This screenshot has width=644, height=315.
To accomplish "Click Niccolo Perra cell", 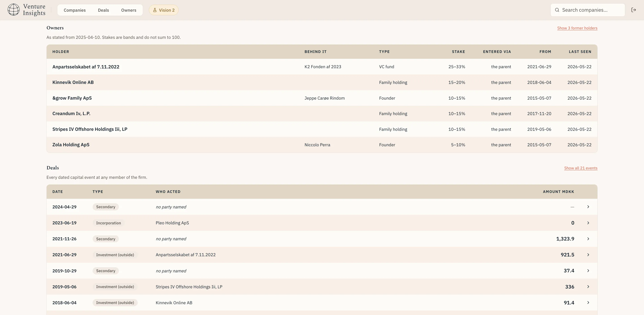I will (x=317, y=145).
